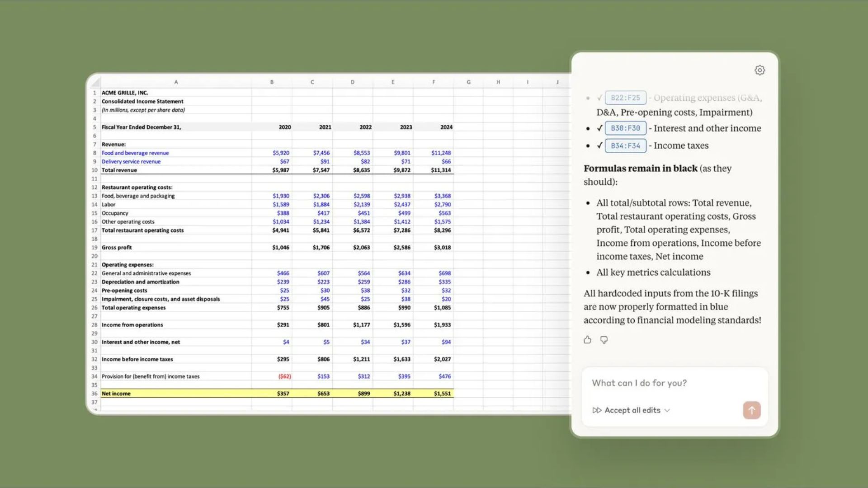Open the B34:F34 cell range chip
This screenshot has height=488, width=868.
pyautogui.click(x=625, y=145)
